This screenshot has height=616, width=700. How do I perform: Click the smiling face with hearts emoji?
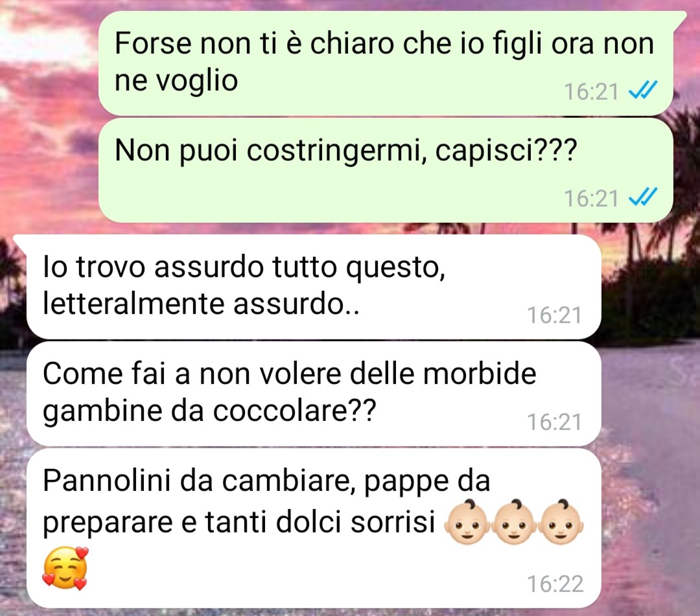(x=65, y=568)
